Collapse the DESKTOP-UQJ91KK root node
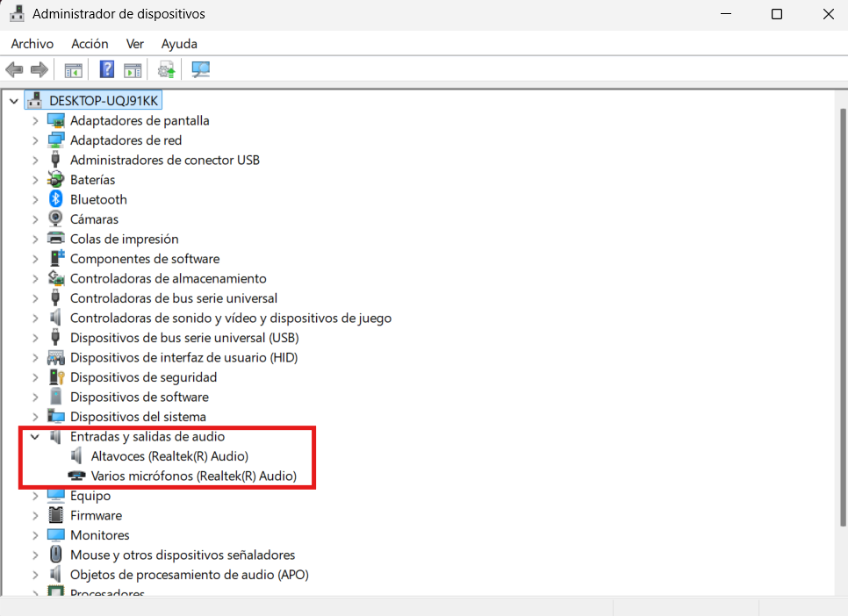Viewport: 848px width, 616px height. [14, 101]
